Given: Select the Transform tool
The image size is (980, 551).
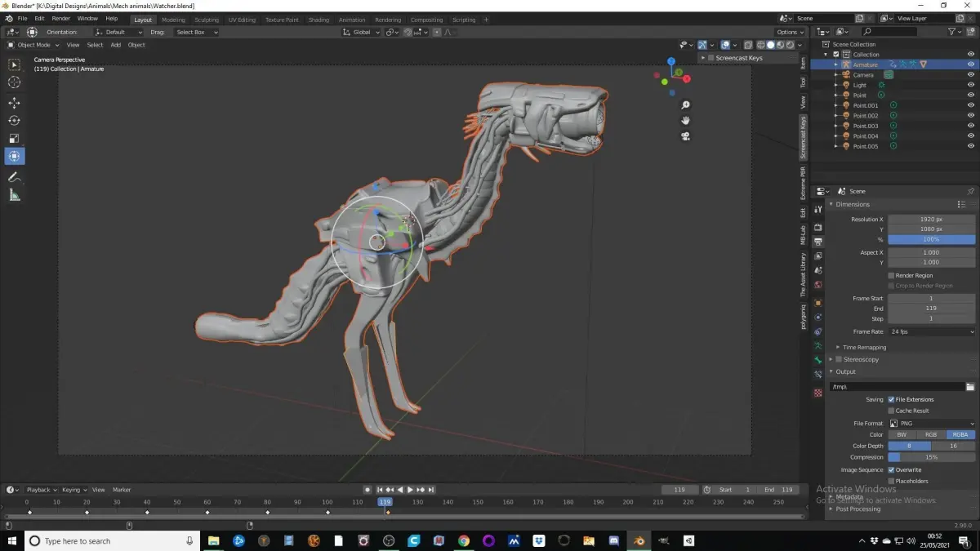Looking at the screenshot, I should pos(15,156).
